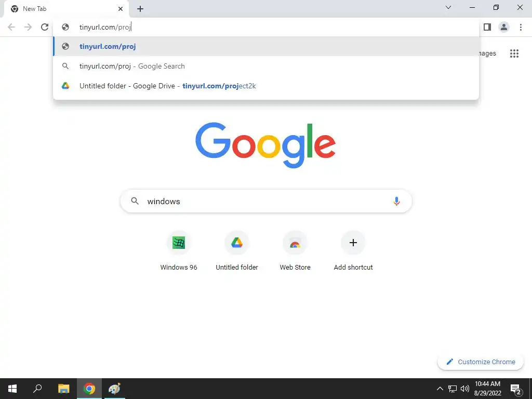Click the search magnifier in Google Search suggestion

65,66
